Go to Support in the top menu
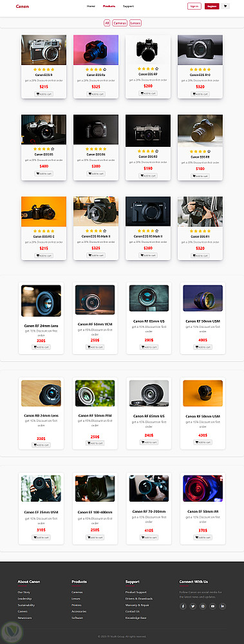244x644 pixels. pos(128,6)
